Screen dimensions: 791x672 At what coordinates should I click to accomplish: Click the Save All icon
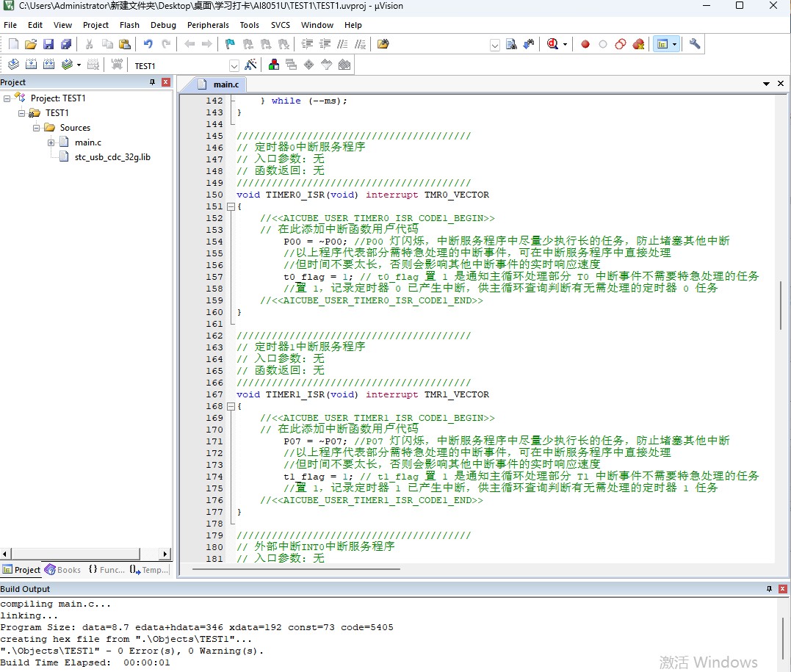coord(66,44)
